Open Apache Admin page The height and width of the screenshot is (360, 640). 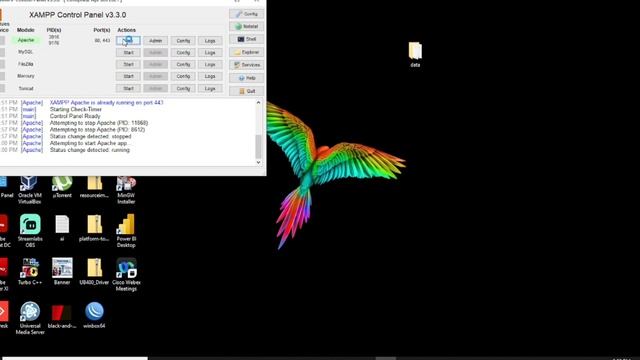pos(156,40)
